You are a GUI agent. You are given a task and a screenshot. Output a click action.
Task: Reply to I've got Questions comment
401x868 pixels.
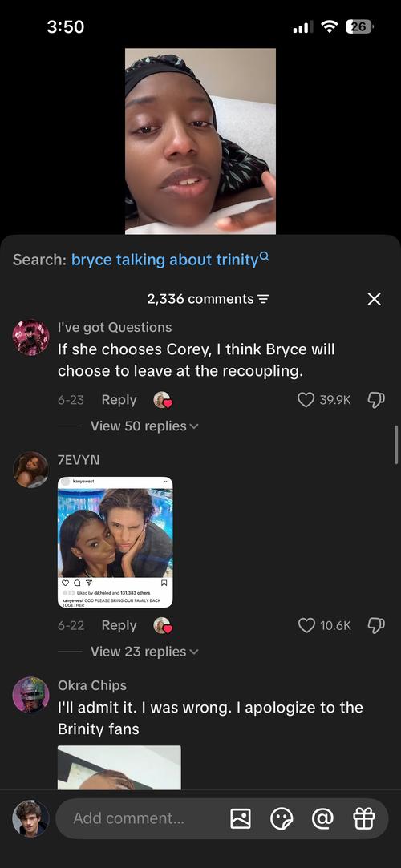coord(119,400)
